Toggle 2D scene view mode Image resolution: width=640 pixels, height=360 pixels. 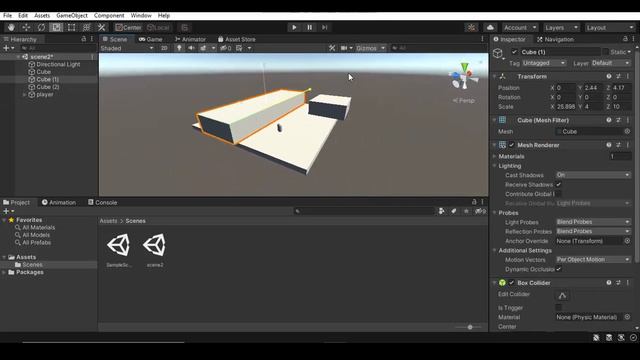(x=164, y=48)
